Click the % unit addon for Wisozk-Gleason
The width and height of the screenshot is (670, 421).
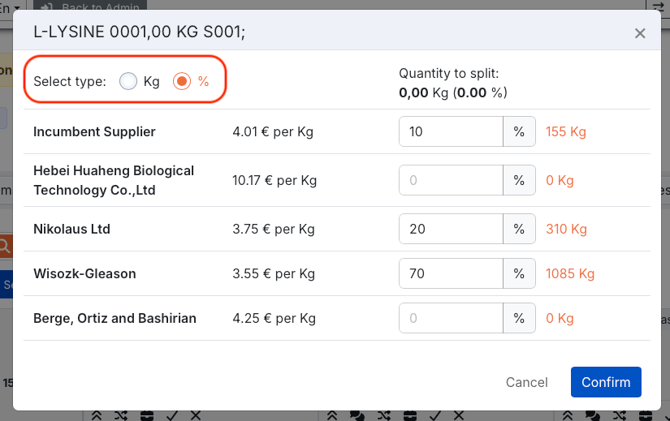[x=519, y=273]
